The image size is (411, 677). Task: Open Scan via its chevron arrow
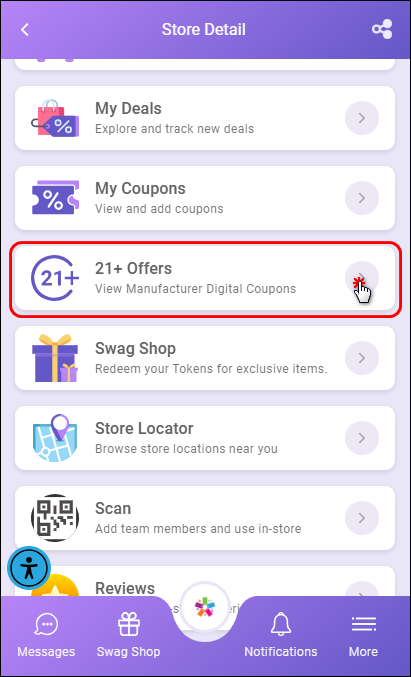pyautogui.click(x=362, y=518)
